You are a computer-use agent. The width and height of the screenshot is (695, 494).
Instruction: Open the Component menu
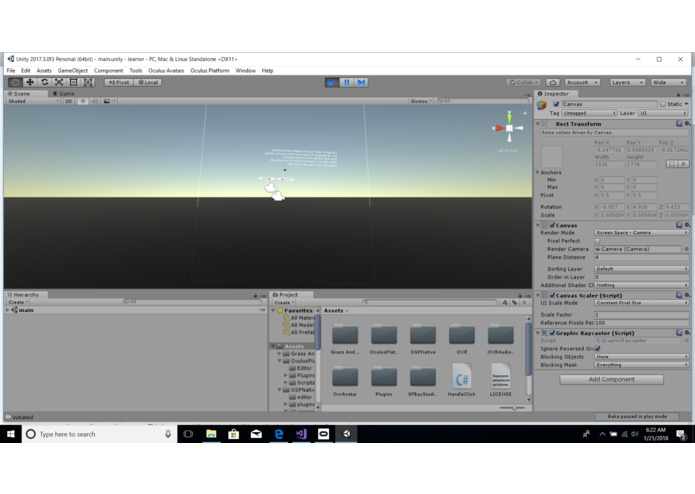click(x=109, y=70)
